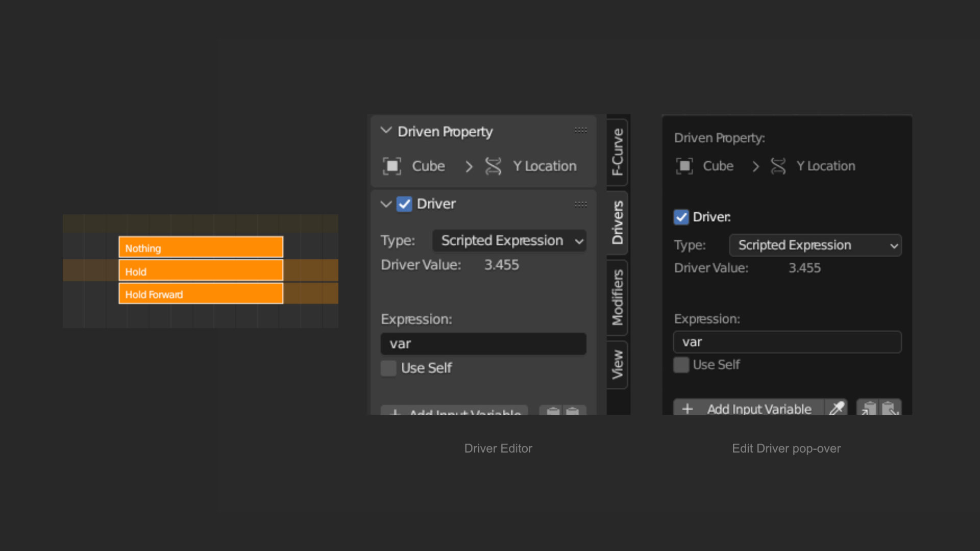Click the eyedropper icon beside Add Input Variable
Screen dimensions: 980x551
(837, 408)
